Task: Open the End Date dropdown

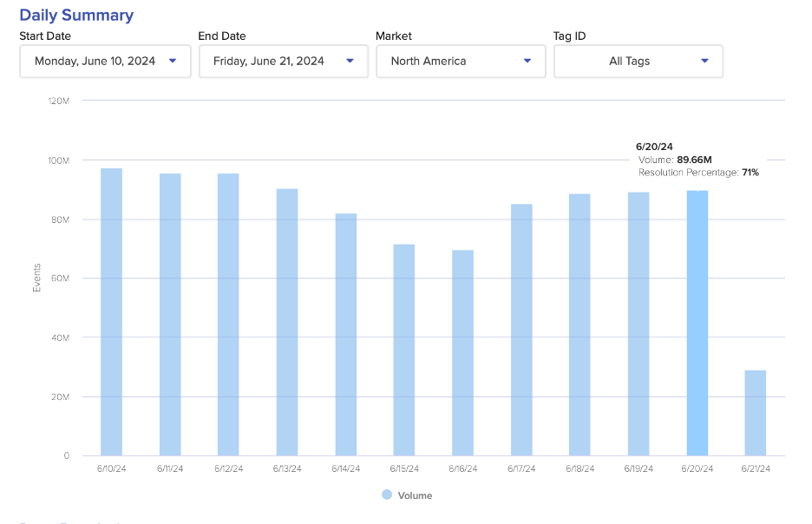Action: coord(283,62)
